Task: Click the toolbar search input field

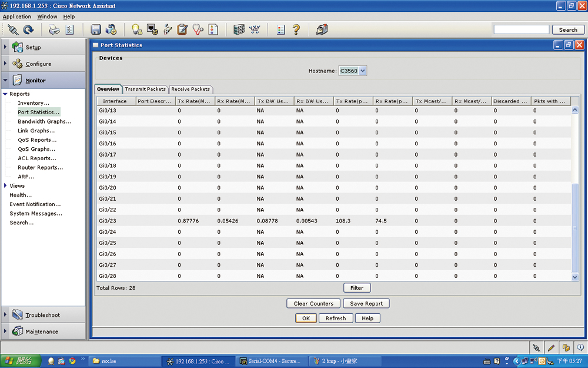Action: tap(522, 29)
